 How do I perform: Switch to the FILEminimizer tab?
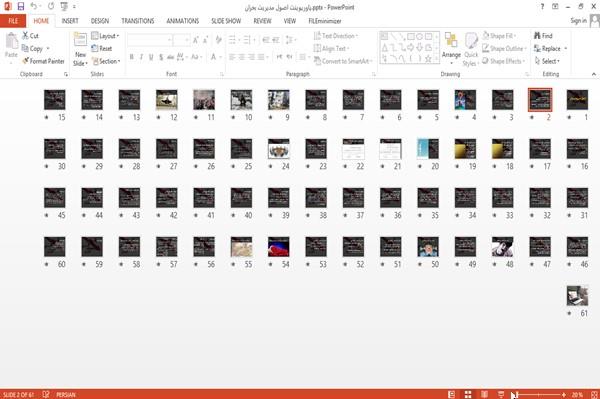(325, 21)
